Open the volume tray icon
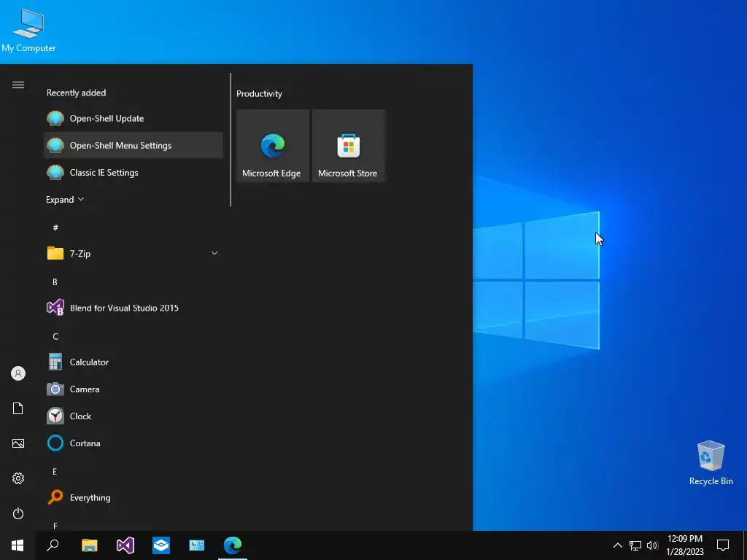 (652, 545)
